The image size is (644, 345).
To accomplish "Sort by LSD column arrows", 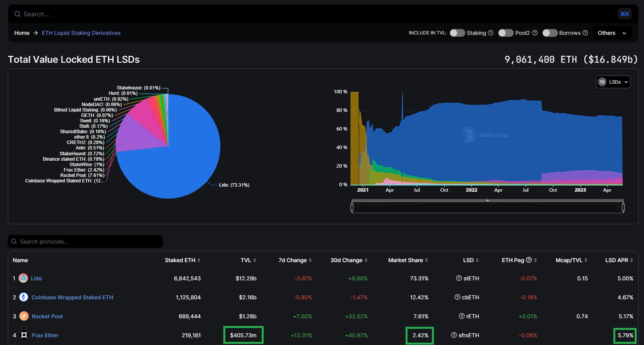I will [477, 260].
